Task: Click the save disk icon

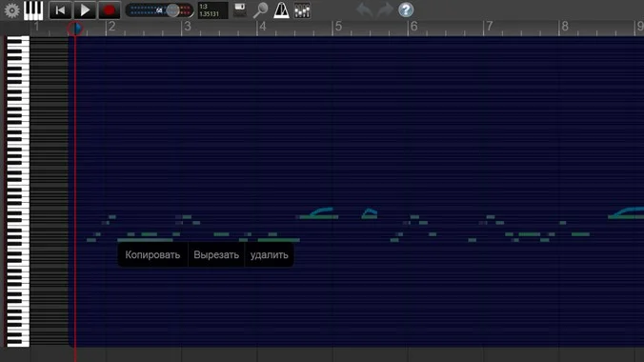Action: (x=240, y=10)
